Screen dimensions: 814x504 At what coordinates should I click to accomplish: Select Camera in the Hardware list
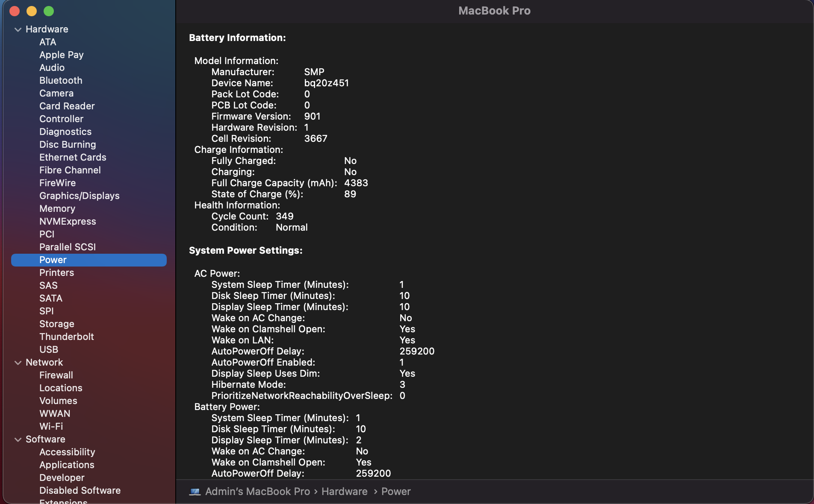pyautogui.click(x=56, y=93)
